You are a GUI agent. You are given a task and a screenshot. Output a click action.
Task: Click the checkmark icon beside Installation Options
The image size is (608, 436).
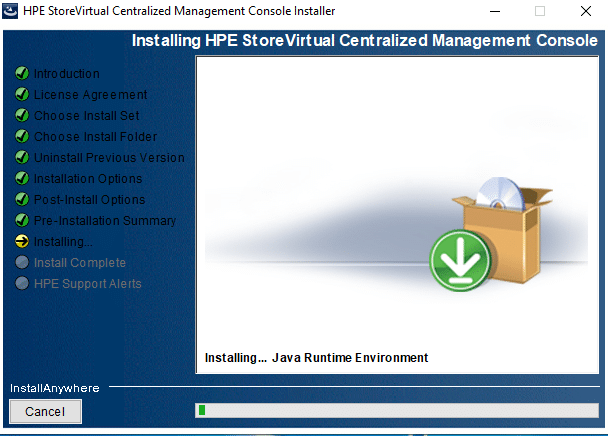point(22,178)
